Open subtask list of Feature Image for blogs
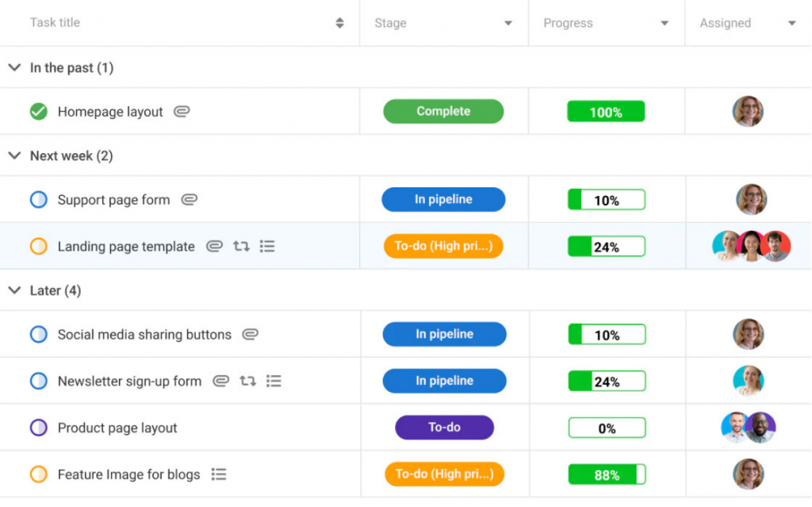The width and height of the screenshot is (812, 507). tap(219, 474)
